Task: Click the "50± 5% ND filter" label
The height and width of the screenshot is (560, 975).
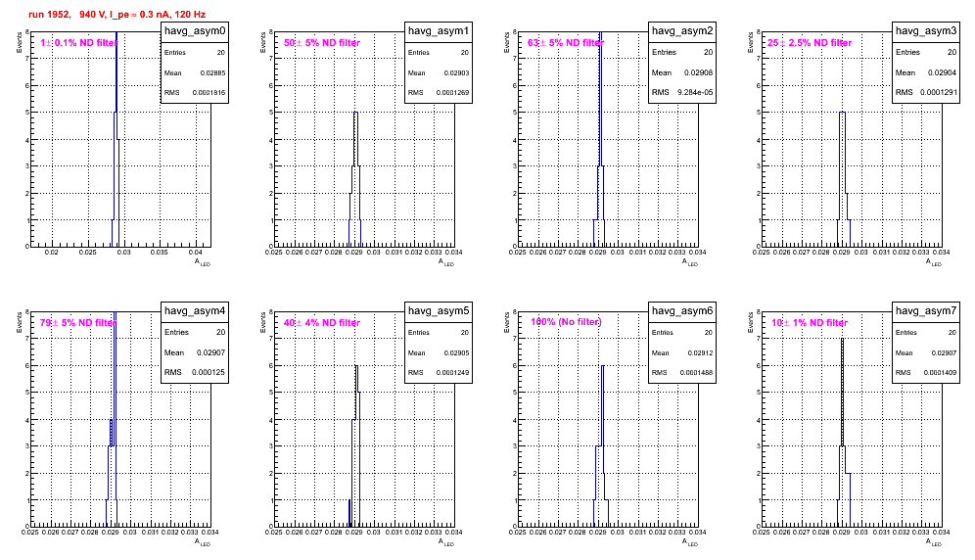Action: [322, 43]
